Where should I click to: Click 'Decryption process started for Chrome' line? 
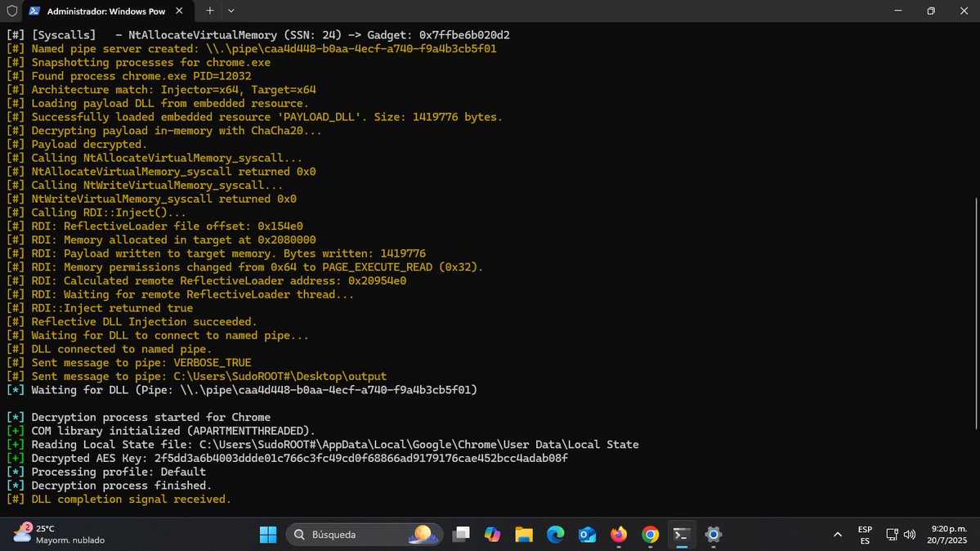[x=139, y=417]
